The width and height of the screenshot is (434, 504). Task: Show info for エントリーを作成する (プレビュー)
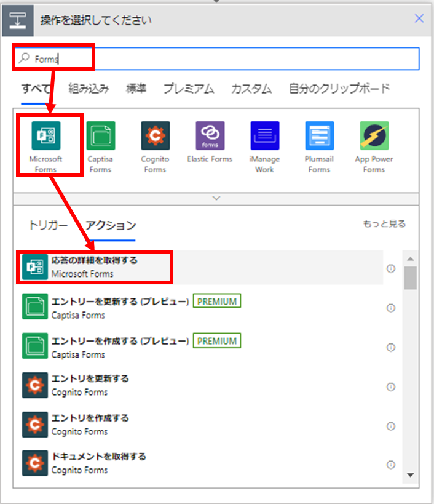pos(391,348)
